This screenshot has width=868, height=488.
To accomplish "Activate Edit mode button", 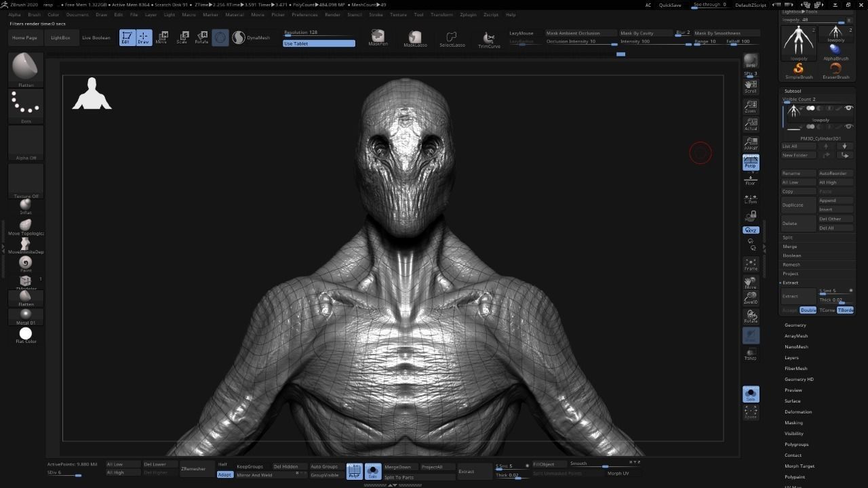I will coord(126,38).
